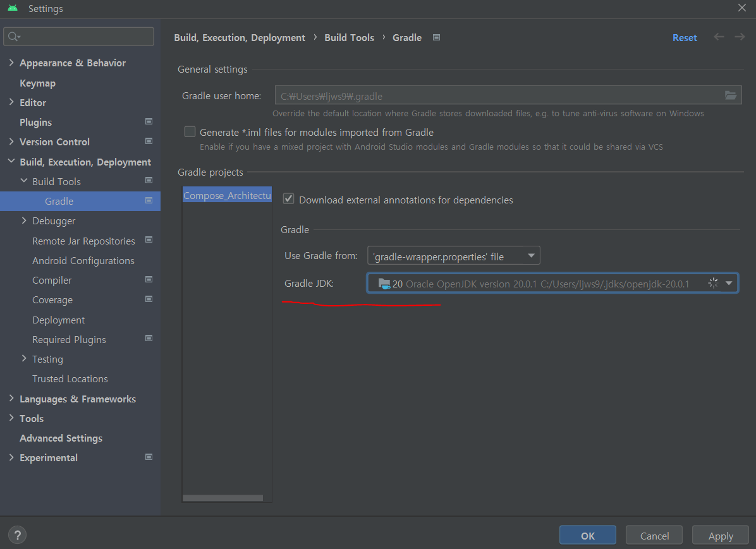Image resolution: width=756 pixels, height=549 pixels.
Task: Collapse the Build, Execution, Deployment section
Action: (x=11, y=162)
